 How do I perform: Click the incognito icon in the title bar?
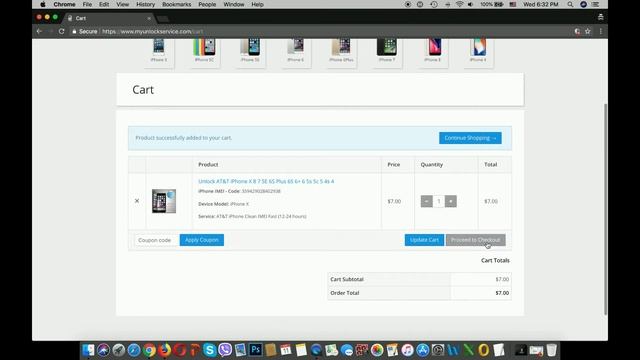600,17
